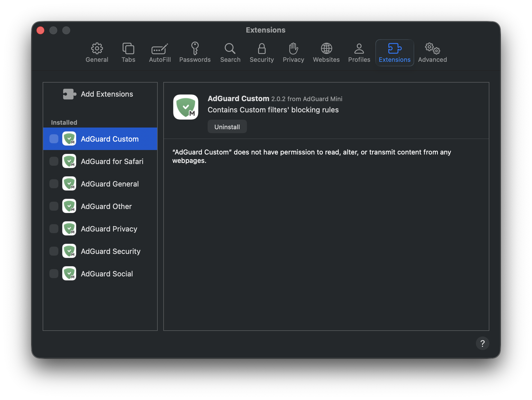Viewport: 532px width, 400px height.
Task: Open the Profiles person icon
Action: click(359, 48)
